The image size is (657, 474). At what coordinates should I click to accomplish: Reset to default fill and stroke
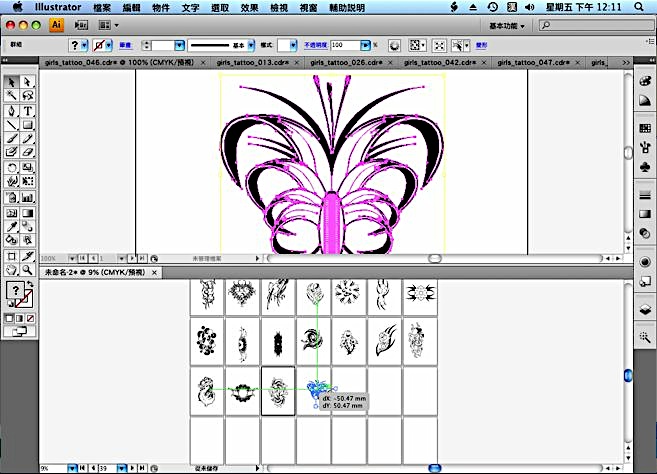pyautogui.click(x=10, y=304)
